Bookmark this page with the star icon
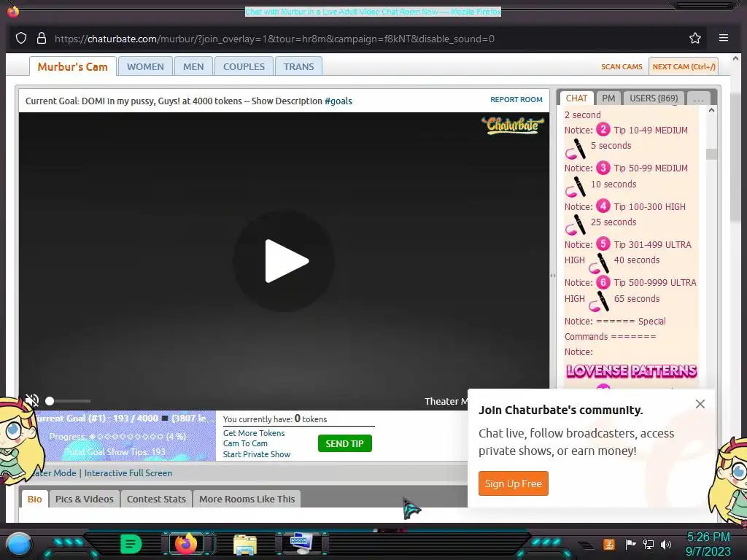The width and height of the screenshot is (747, 560). pos(695,38)
